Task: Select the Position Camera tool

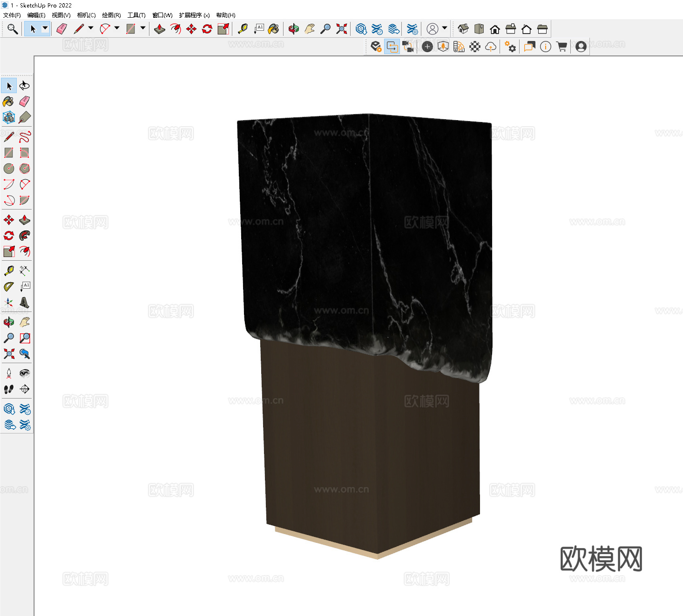Action: (9, 373)
